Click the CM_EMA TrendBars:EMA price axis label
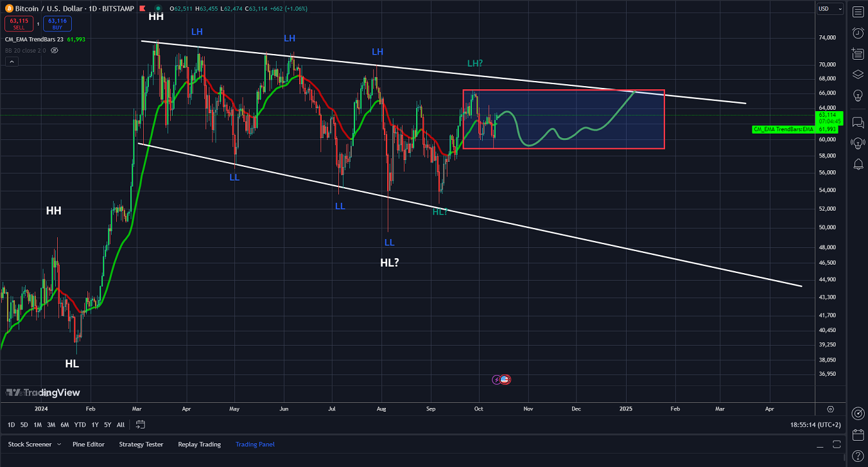868x467 pixels. [783, 129]
